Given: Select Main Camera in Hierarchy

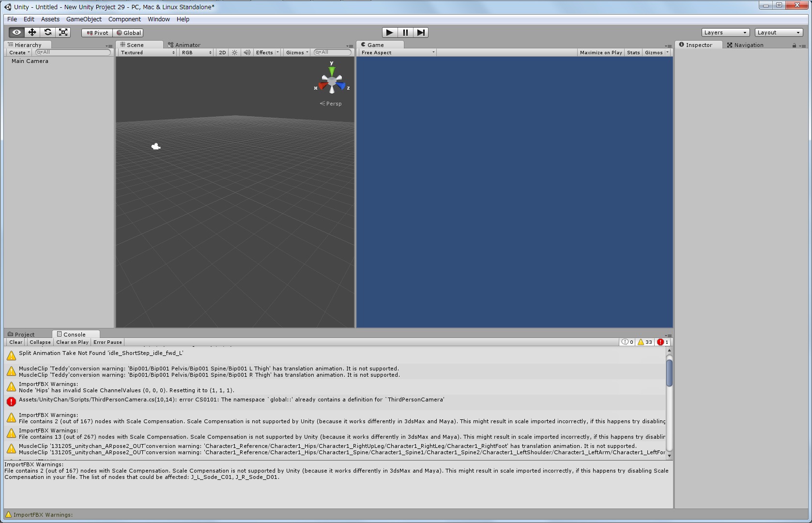Looking at the screenshot, I should pos(30,61).
